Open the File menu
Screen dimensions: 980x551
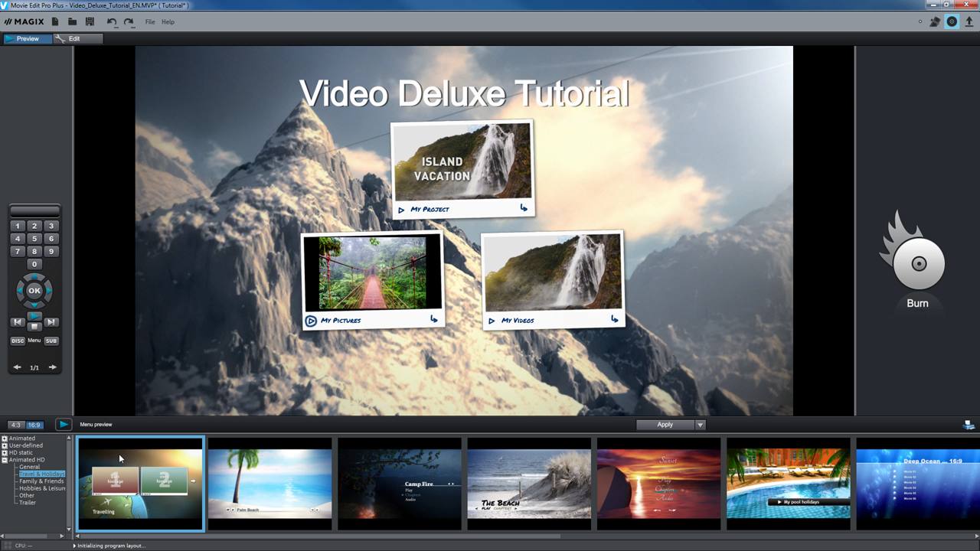pyautogui.click(x=150, y=21)
